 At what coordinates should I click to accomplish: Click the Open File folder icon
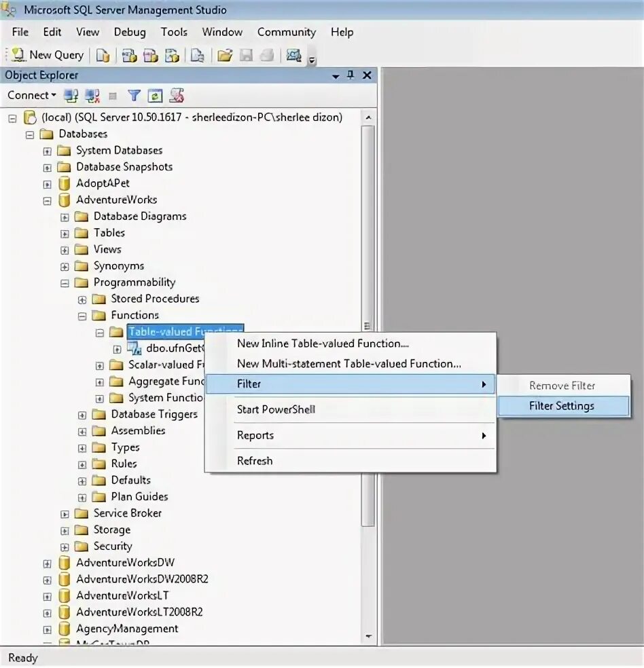tap(225, 56)
